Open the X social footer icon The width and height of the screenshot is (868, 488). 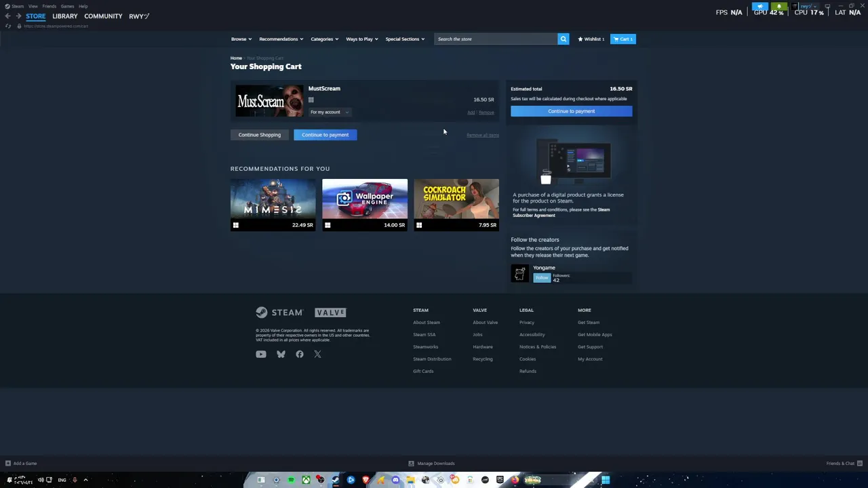point(317,354)
